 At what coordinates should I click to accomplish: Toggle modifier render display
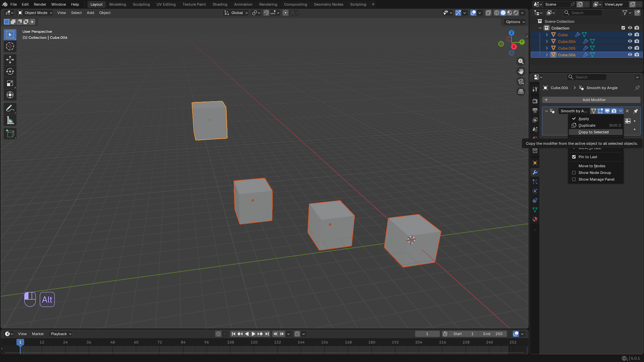[x=614, y=111]
